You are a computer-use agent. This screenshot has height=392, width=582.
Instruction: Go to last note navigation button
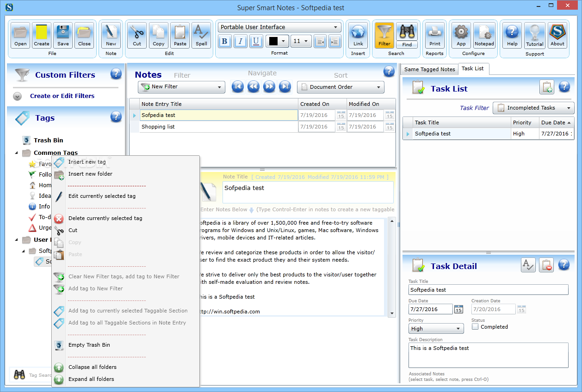pos(285,86)
